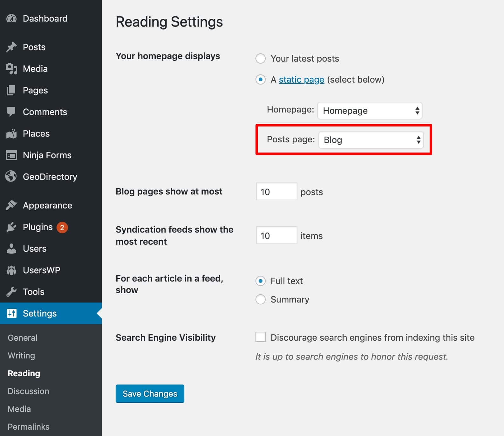Open the Homepage dropdown

point(370,111)
